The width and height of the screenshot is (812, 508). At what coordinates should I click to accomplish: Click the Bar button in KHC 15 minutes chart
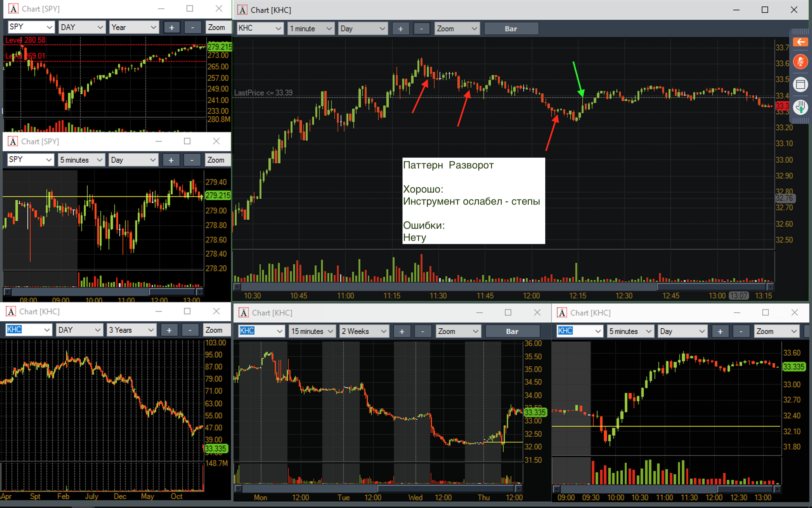(x=512, y=331)
